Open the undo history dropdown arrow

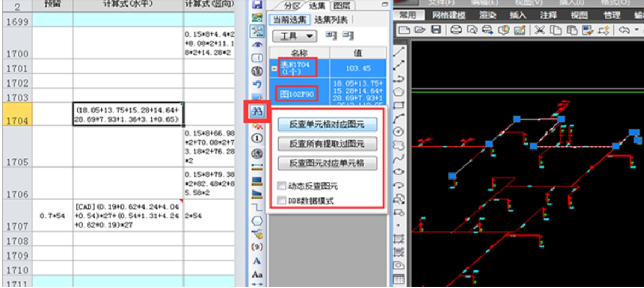pyautogui.click(x=636, y=30)
